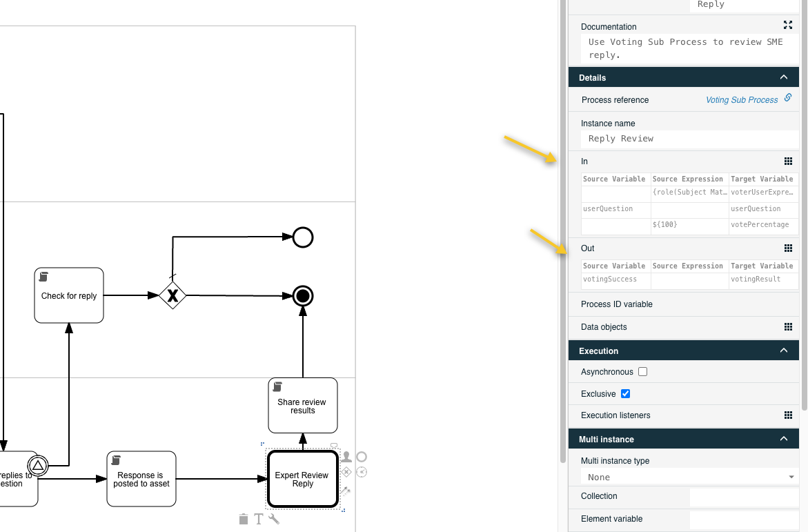Open Execution listeners grid editor
The height and width of the screenshot is (532, 808).
click(788, 415)
